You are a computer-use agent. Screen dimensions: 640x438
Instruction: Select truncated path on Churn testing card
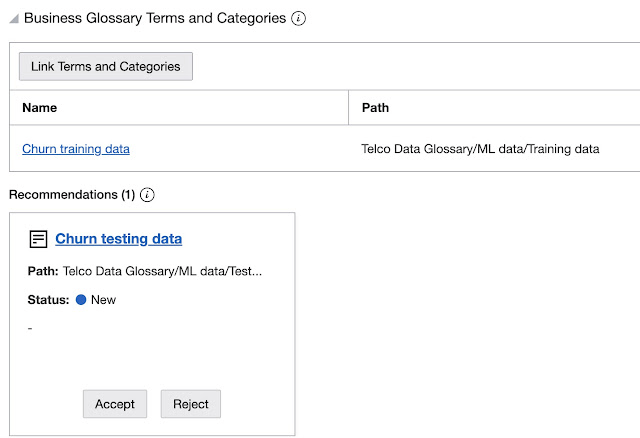(162, 271)
